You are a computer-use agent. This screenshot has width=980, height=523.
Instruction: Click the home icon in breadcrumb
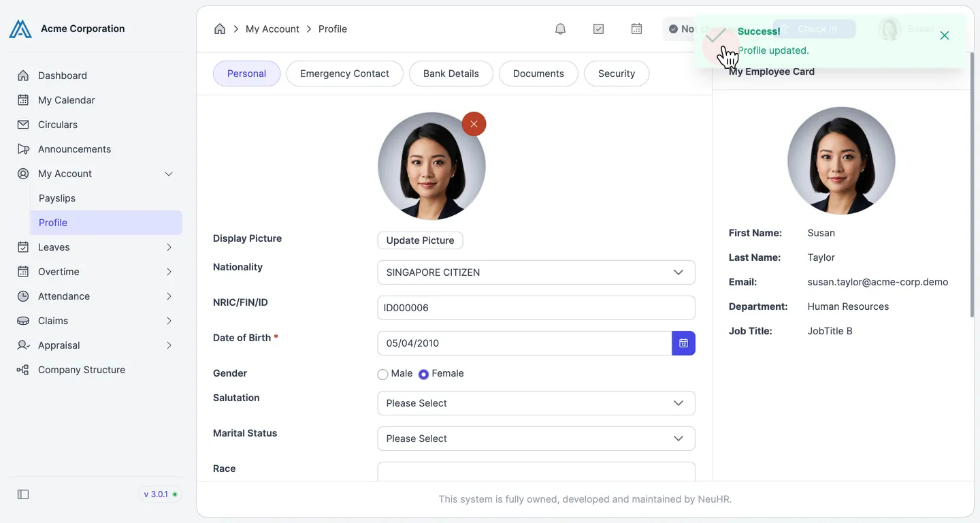[220, 29]
